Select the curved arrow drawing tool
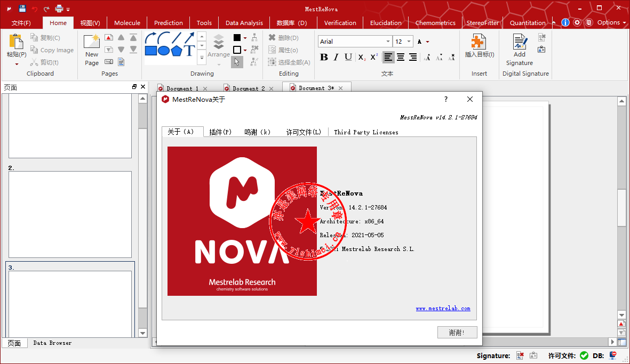This screenshot has width=630, height=364. click(x=150, y=38)
